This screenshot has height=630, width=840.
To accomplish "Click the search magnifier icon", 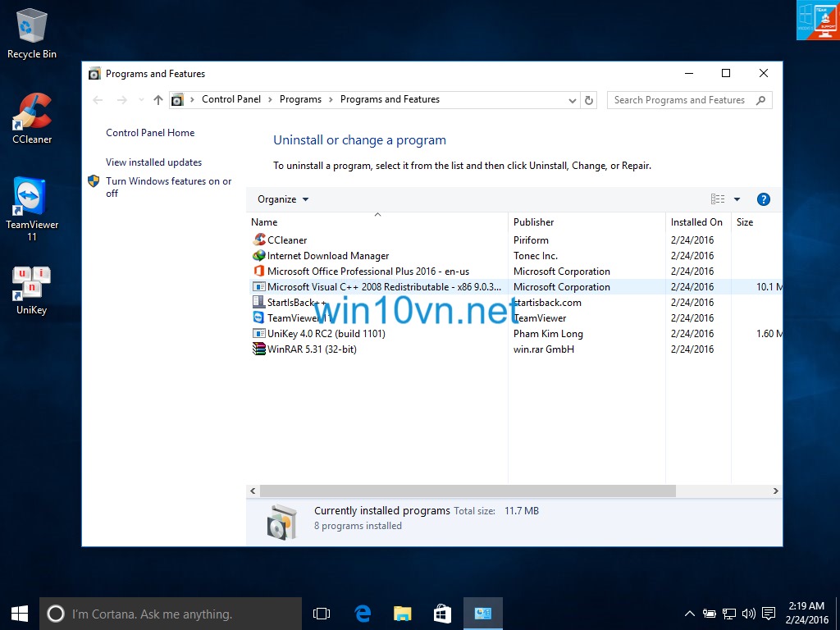I will [x=760, y=100].
